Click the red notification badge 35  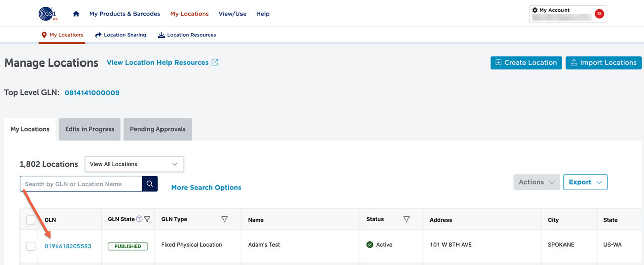click(599, 14)
